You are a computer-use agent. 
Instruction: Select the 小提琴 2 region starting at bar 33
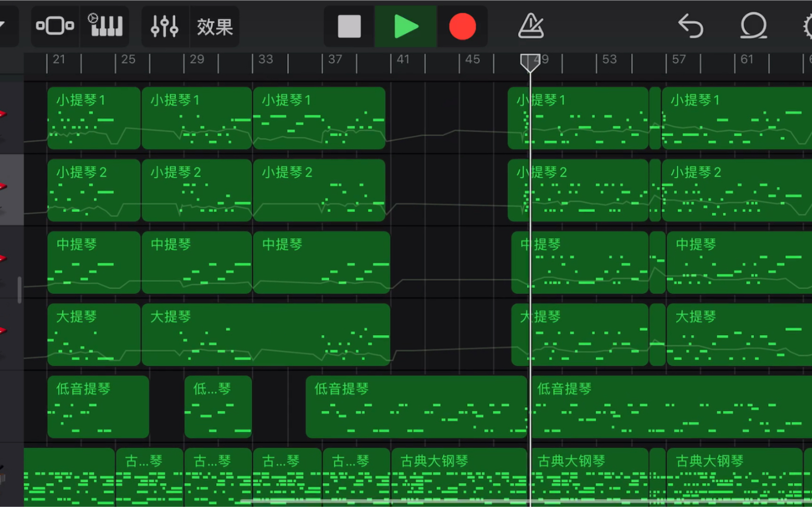pyautogui.click(x=319, y=190)
